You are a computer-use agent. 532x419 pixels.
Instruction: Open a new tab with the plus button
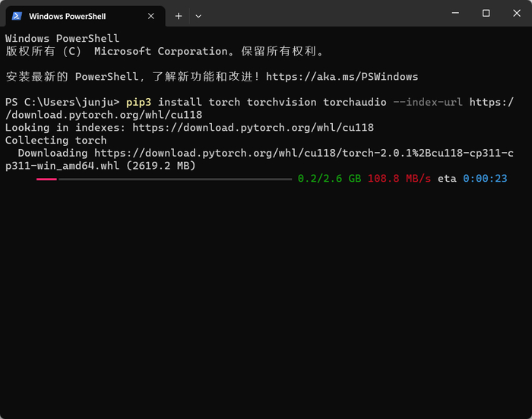coord(179,16)
